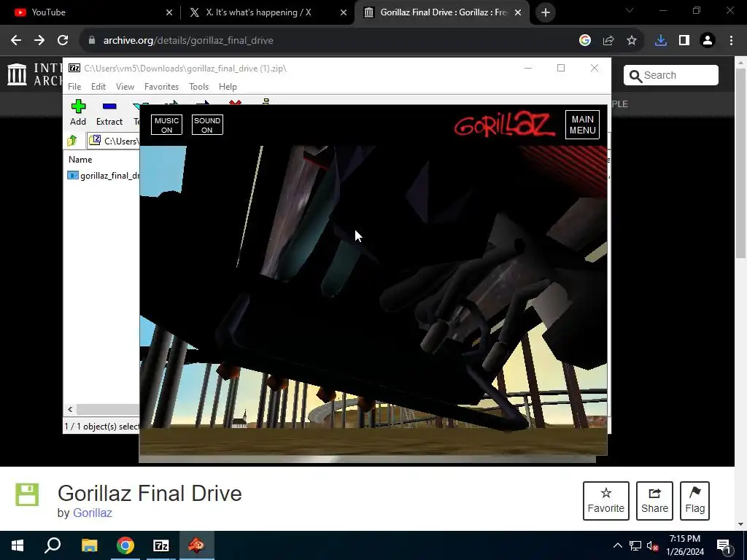Viewport: 747px width, 560px height.
Task: Open Chrome downloads icon
Action: pos(661,41)
